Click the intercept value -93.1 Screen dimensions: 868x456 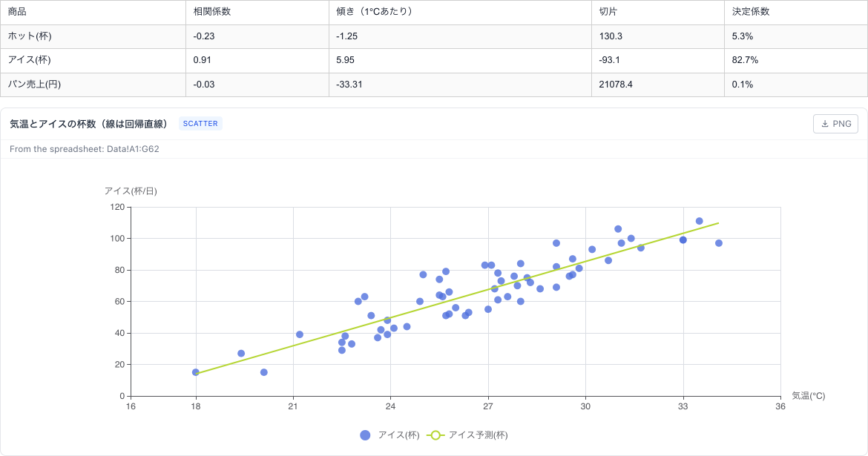[x=610, y=60]
